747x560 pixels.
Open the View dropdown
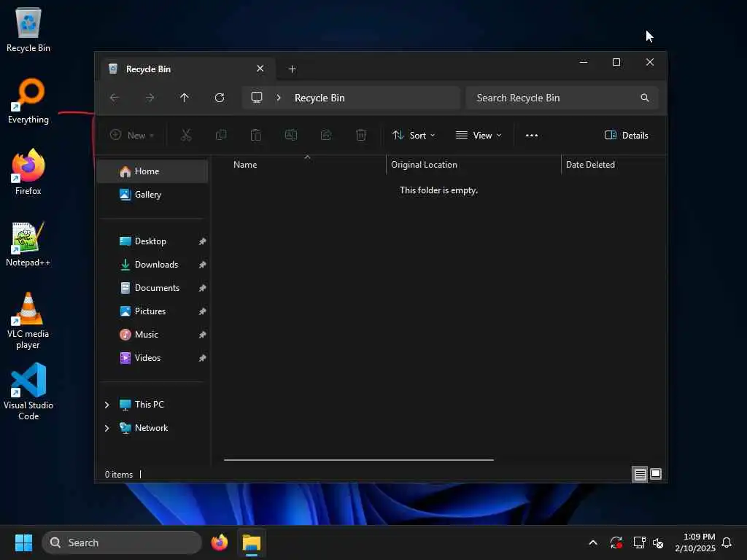pos(479,135)
